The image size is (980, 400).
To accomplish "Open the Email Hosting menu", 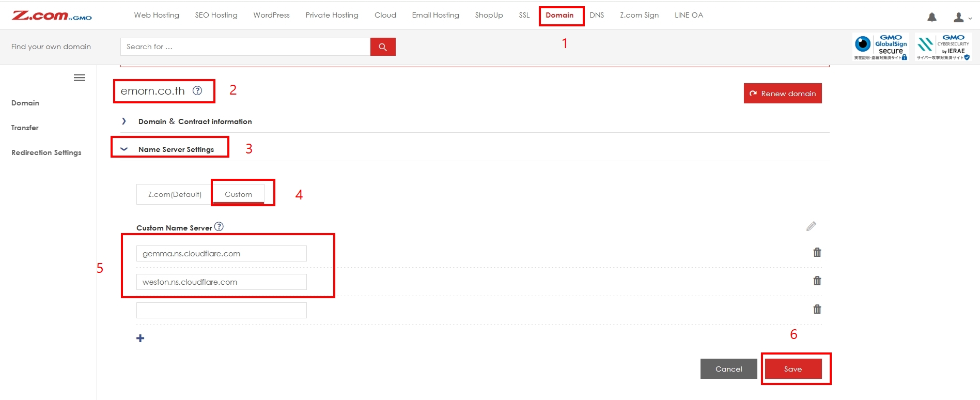I will pyautogui.click(x=435, y=15).
